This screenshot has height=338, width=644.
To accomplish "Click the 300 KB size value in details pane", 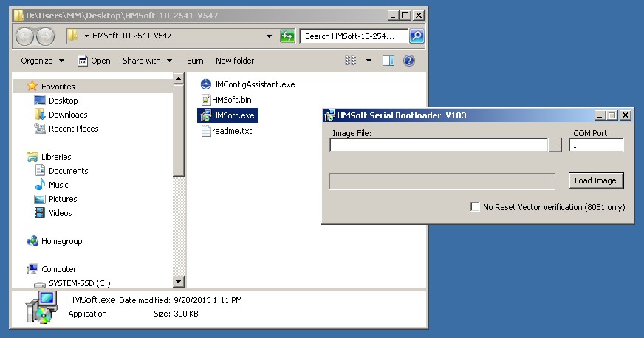I will tap(186, 314).
